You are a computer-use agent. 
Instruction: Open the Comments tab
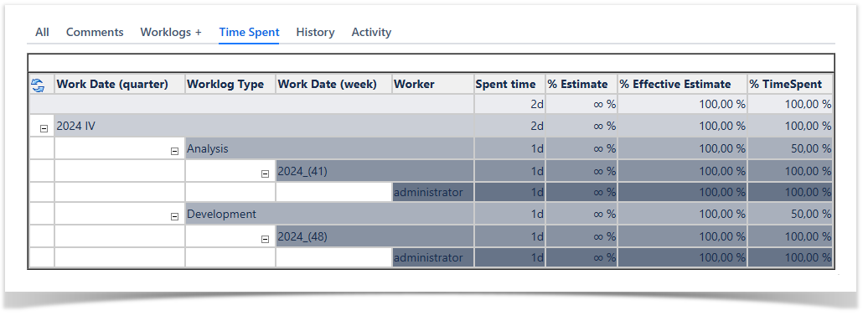click(x=95, y=32)
